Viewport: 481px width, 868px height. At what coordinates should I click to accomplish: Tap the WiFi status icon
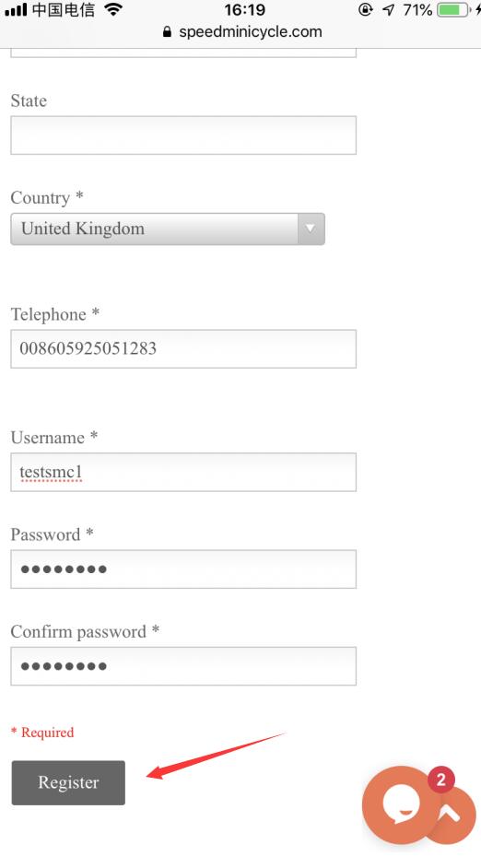113,9
